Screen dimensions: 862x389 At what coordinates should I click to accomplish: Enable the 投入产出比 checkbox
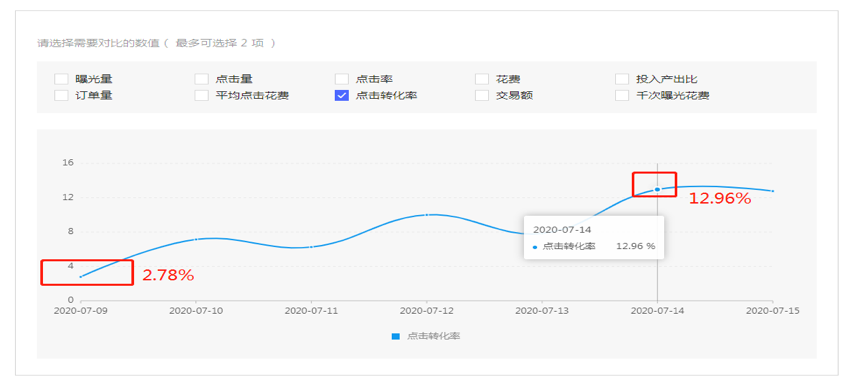622,80
